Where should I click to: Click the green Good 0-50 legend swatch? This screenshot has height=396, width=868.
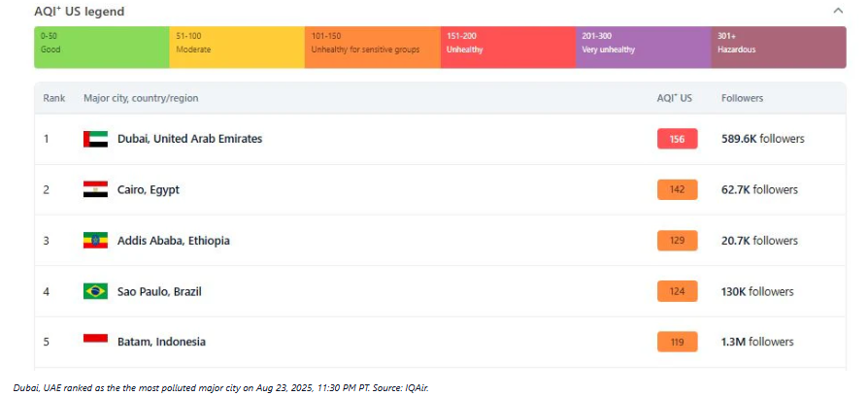[x=102, y=48]
